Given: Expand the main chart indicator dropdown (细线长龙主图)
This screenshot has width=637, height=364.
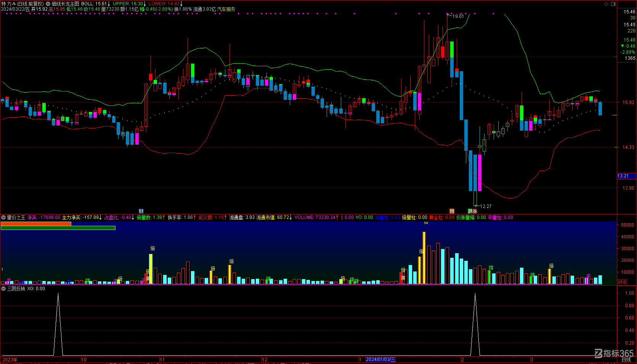Looking at the screenshot, I should point(48,4).
